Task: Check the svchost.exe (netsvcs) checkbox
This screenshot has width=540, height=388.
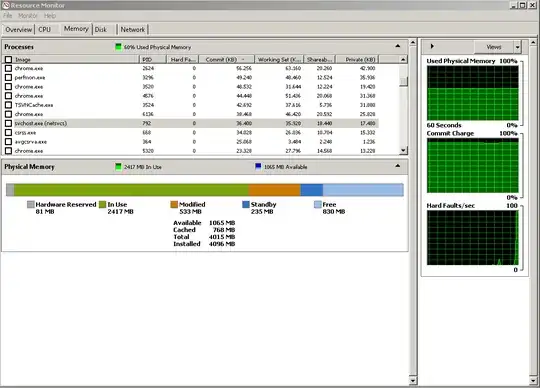Action: coord(9,123)
